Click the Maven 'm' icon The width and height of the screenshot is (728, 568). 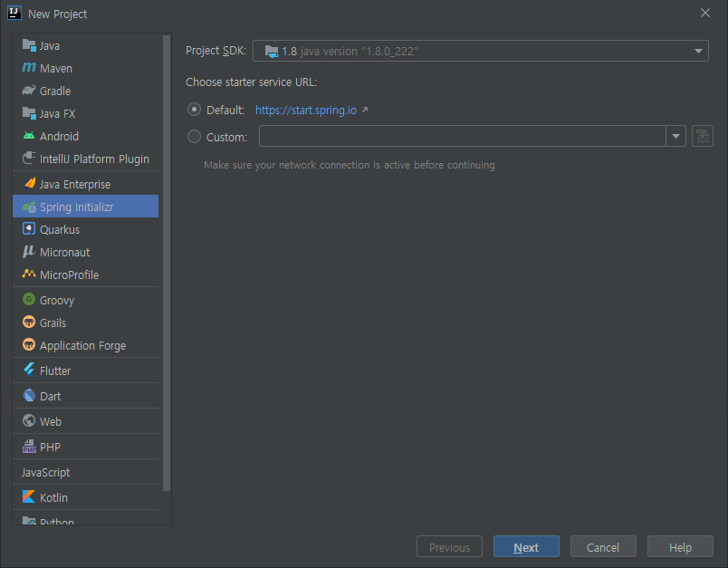(29, 68)
